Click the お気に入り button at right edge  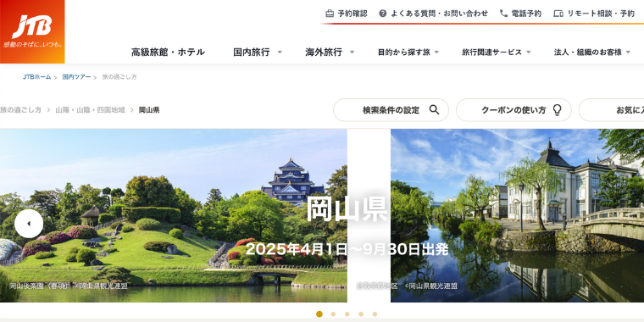(x=612, y=109)
